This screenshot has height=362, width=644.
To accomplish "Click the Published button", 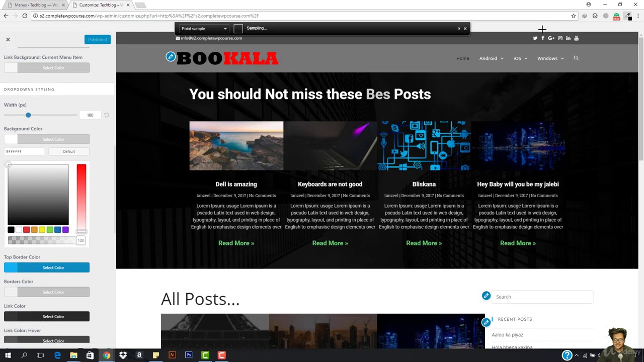I will point(97,39).
